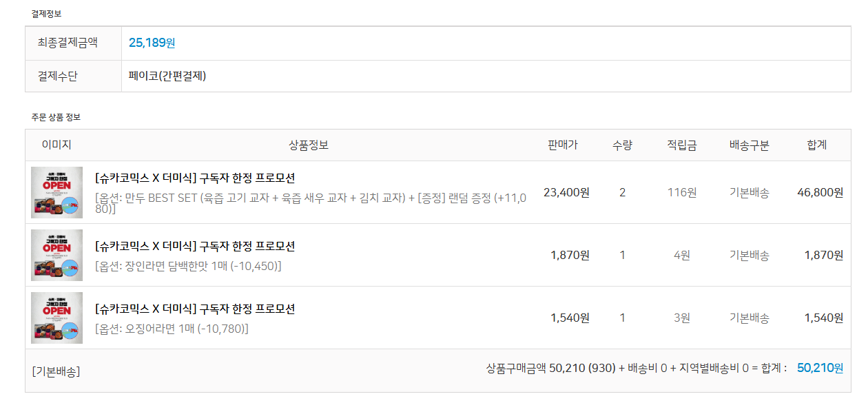Click the thumbnail for the 만두 BEST SET item
Screen dimensions: 868x403
tap(56, 192)
